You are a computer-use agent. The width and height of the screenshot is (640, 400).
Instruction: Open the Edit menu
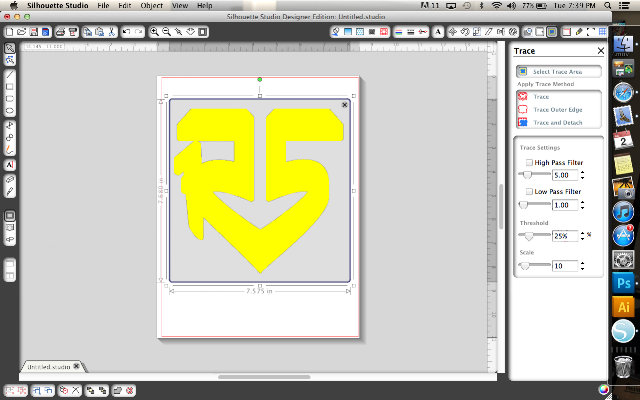124,5
